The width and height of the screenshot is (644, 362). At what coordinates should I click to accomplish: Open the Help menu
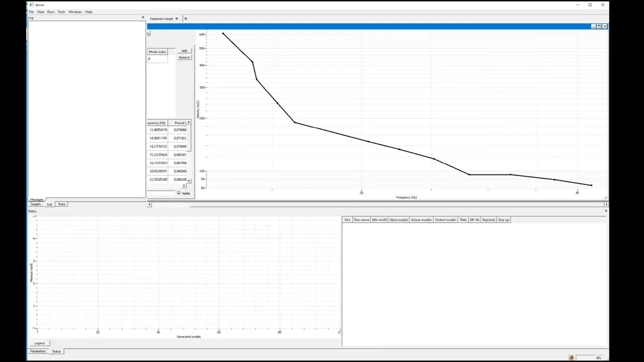point(89,12)
